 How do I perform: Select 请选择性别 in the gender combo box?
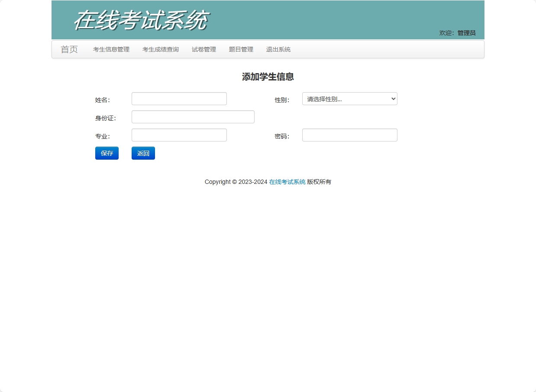(349, 99)
